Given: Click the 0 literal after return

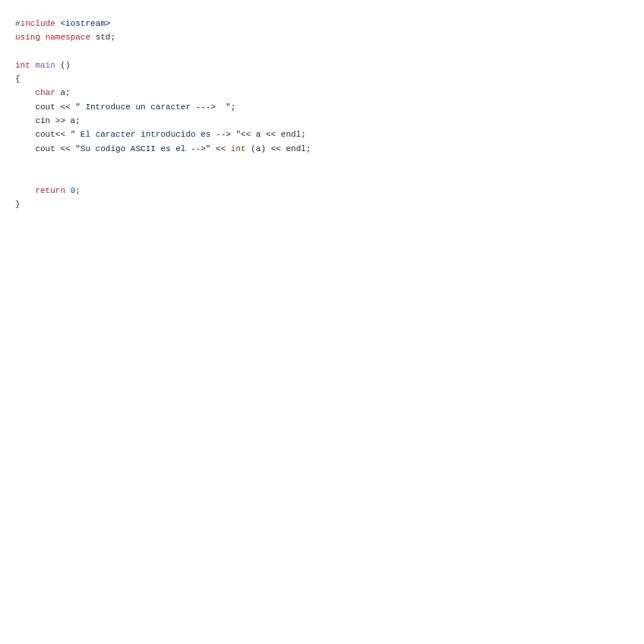Looking at the screenshot, I should coord(73,191).
